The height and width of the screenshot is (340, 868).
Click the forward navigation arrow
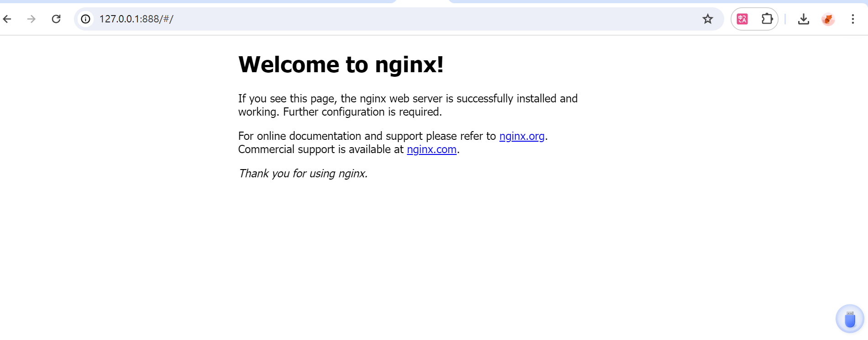(31, 19)
